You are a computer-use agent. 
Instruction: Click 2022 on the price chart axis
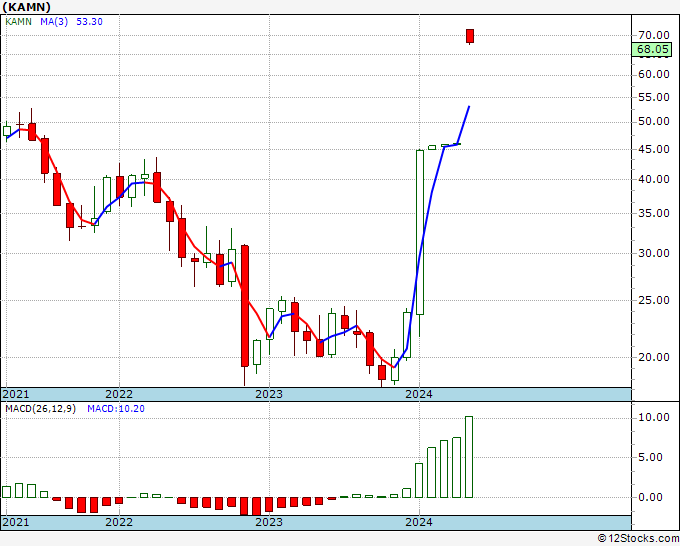119,394
